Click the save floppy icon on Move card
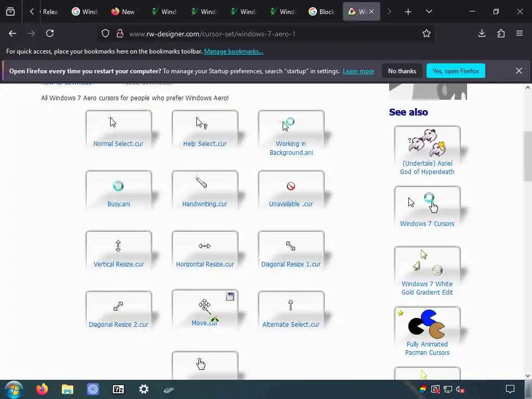Image resolution: width=532 pixels, height=399 pixels. [230, 297]
